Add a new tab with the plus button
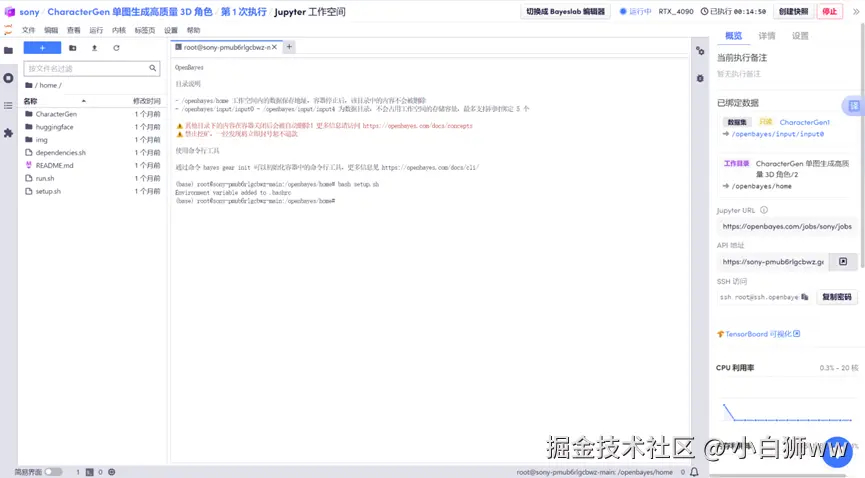Screen dimensions: 865x478 tap(289, 47)
